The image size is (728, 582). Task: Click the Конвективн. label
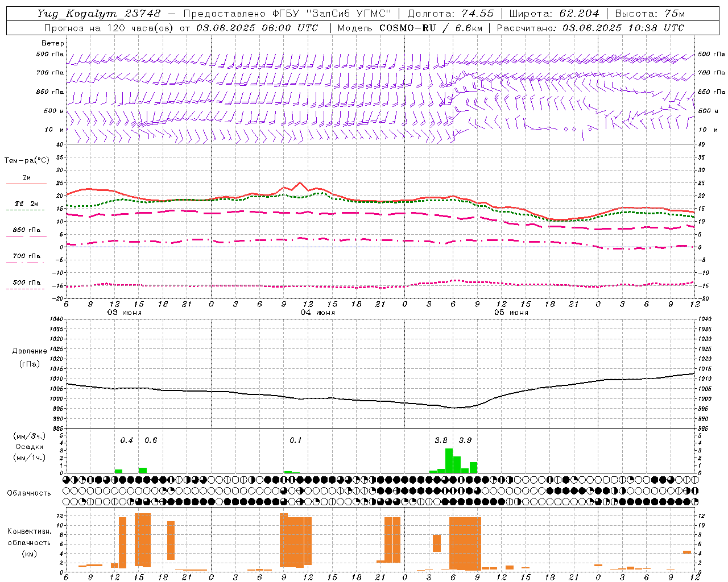point(30,531)
